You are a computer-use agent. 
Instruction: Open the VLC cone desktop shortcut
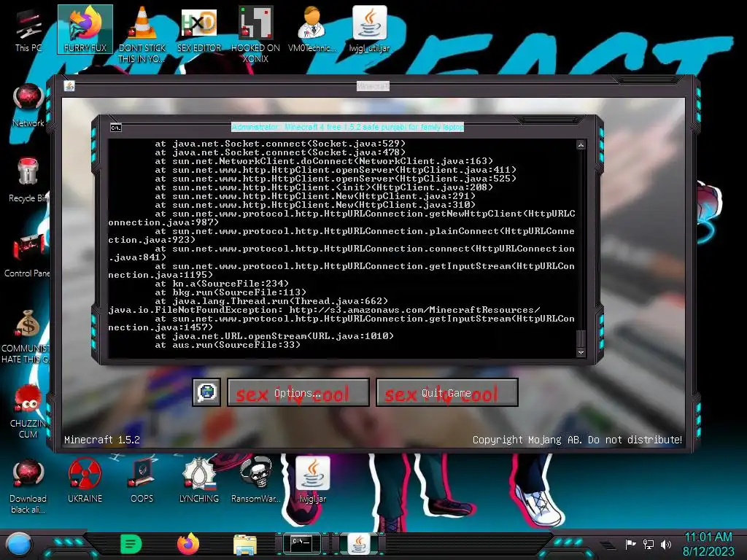click(142, 34)
